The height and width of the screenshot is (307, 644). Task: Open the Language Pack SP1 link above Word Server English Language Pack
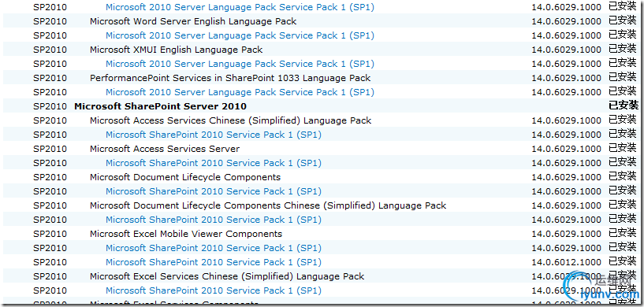coord(240,7)
